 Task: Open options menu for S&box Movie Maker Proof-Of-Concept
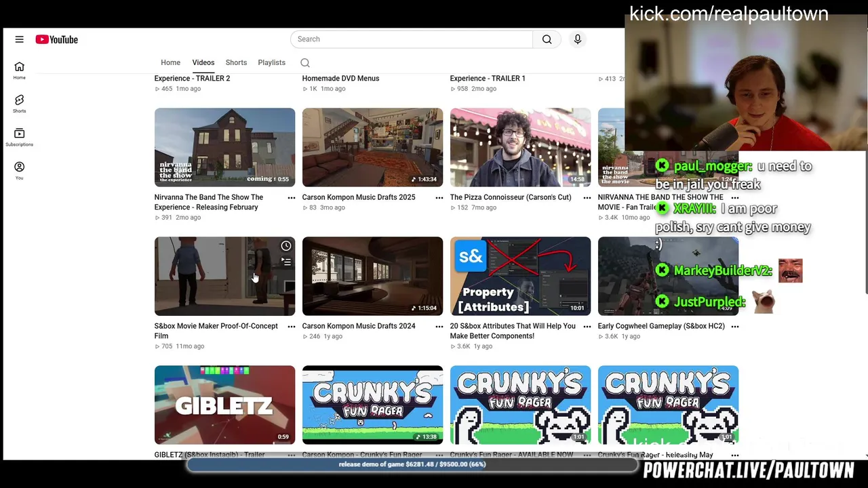(x=292, y=327)
